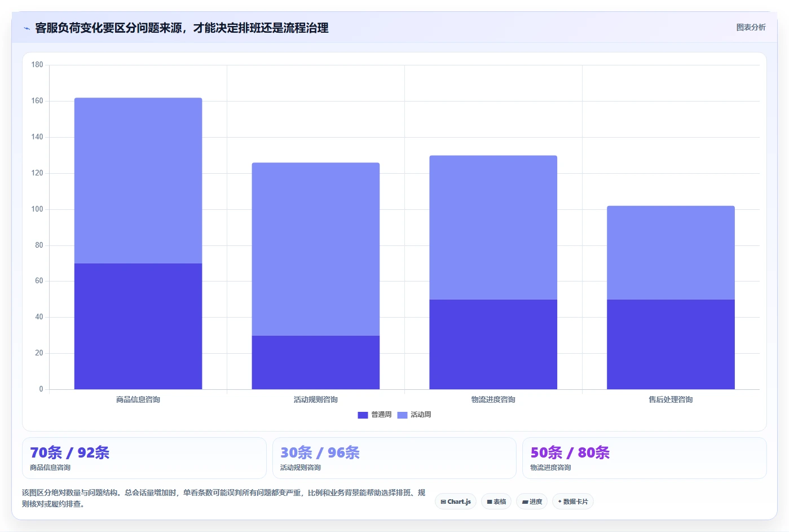
Task: Click the 普通周 bar segment for 活动规则咨询
Action: [316, 362]
